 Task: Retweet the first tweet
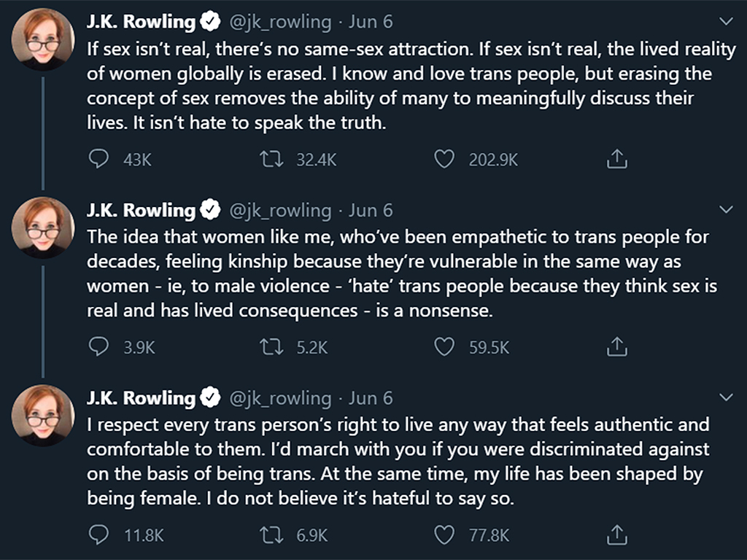272,158
